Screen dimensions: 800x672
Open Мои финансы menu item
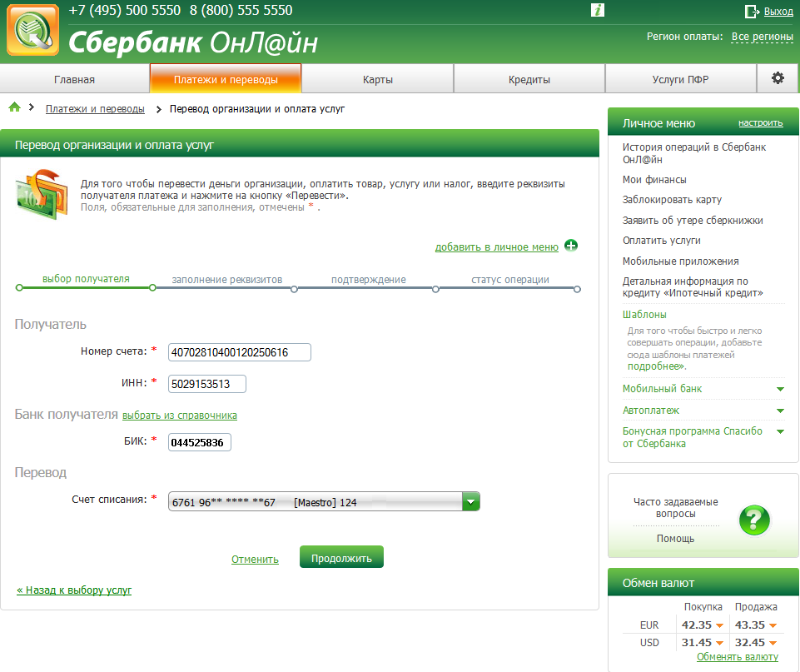[x=654, y=180]
